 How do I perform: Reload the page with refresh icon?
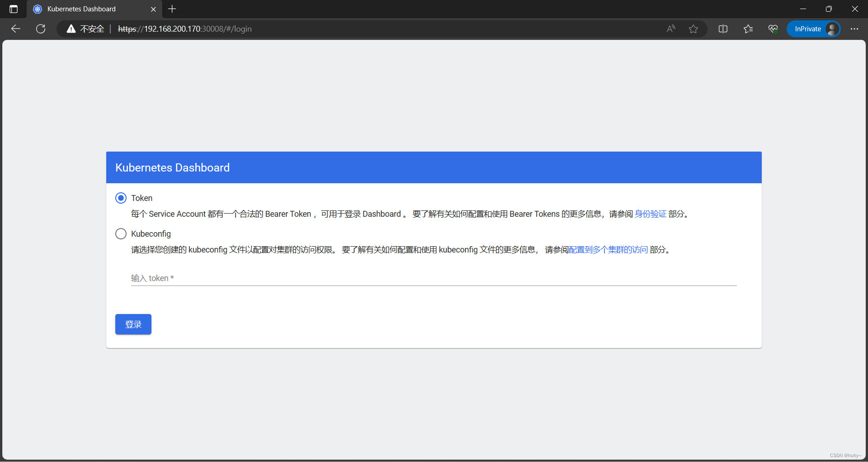(41, 29)
